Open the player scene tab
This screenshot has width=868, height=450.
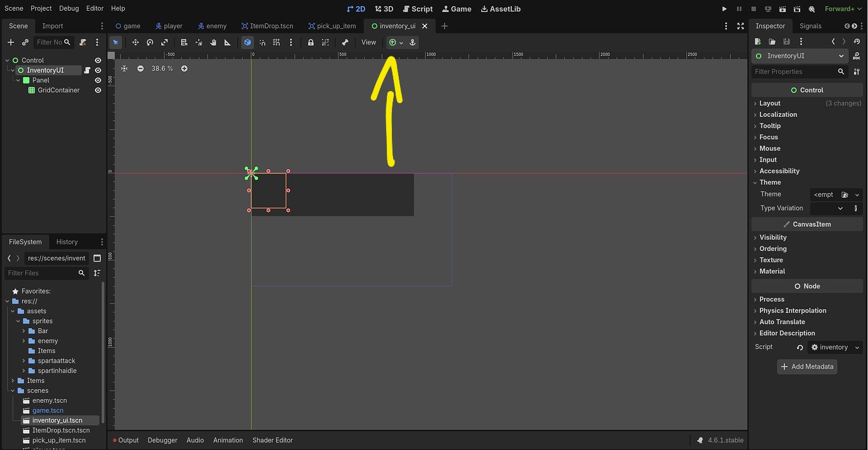[x=169, y=26]
